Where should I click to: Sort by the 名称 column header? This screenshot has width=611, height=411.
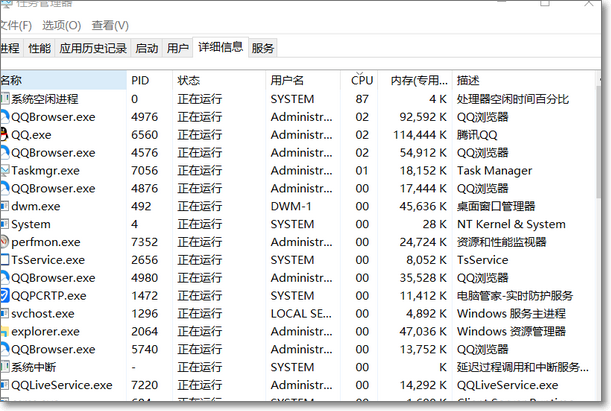coord(63,80)
